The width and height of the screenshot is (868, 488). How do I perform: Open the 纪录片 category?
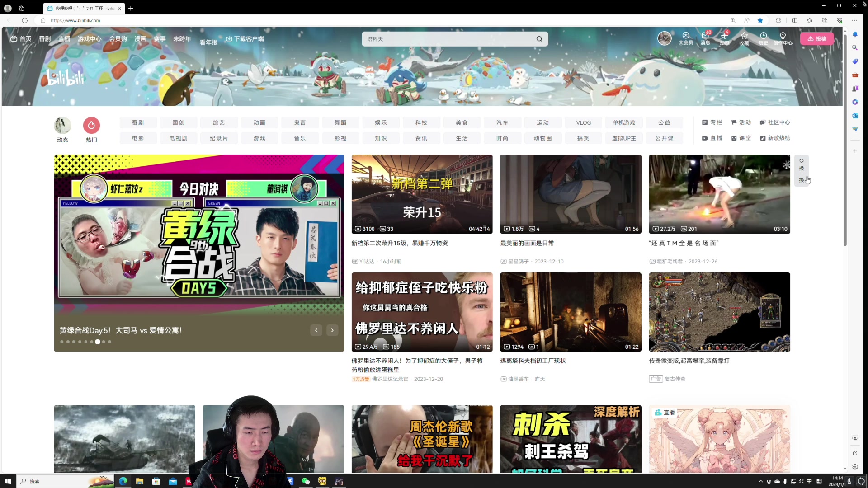tap(219, 138)
